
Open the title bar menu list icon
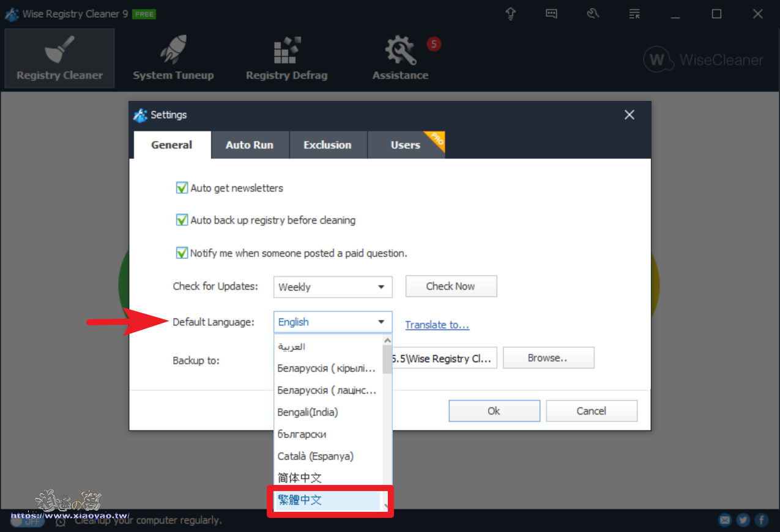pos(634,13)
